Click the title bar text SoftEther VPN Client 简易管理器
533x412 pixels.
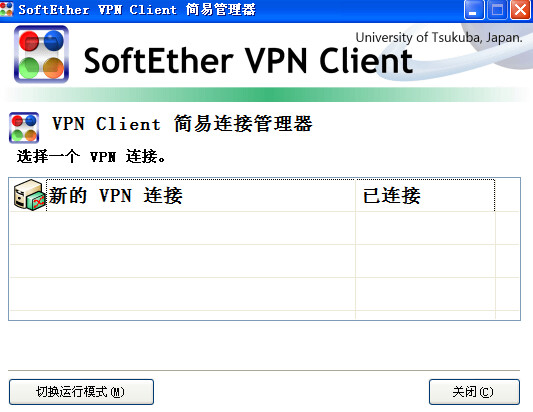(x=137, y=10)
